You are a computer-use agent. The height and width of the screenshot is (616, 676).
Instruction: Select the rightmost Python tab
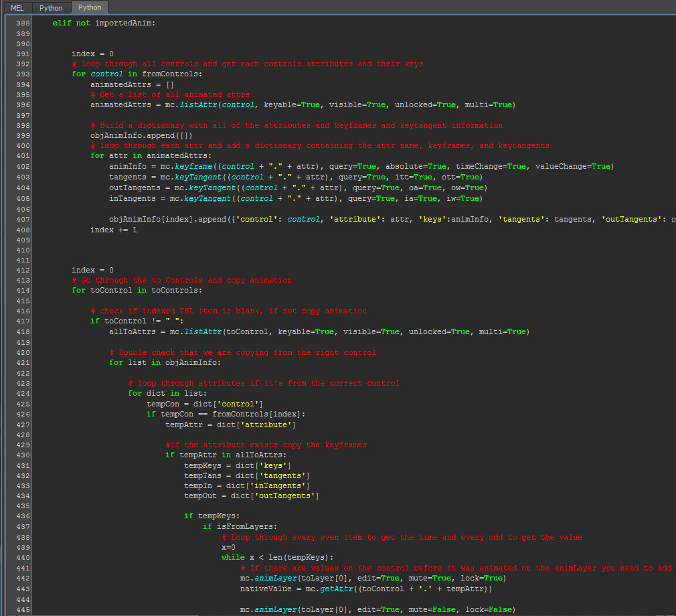point(90,8)
